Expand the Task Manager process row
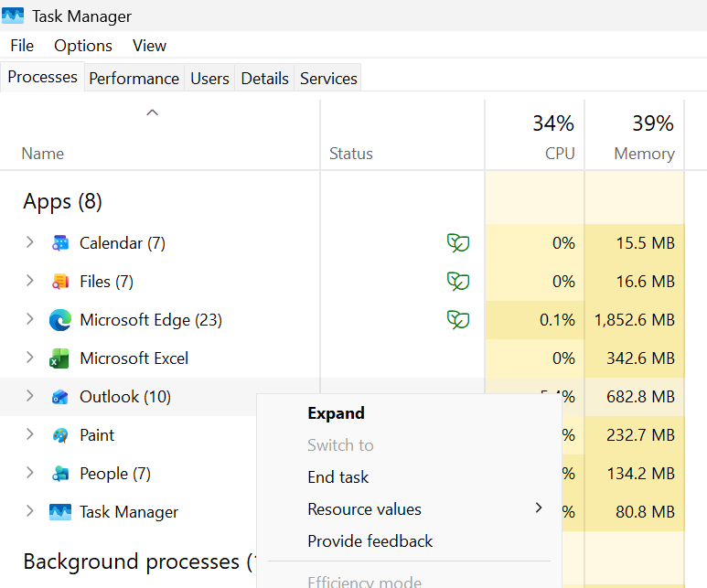This screenshot has height=588, width=707. pos(30,511)
